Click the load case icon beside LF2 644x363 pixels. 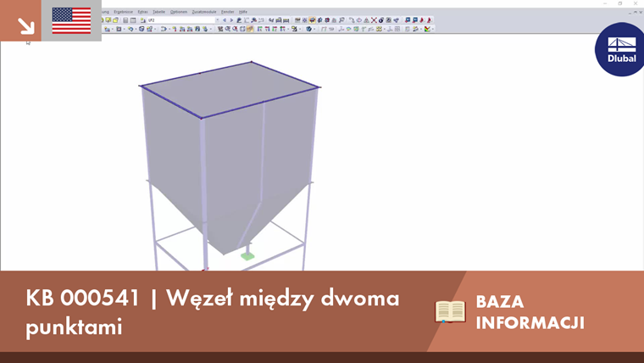point(143,20)
